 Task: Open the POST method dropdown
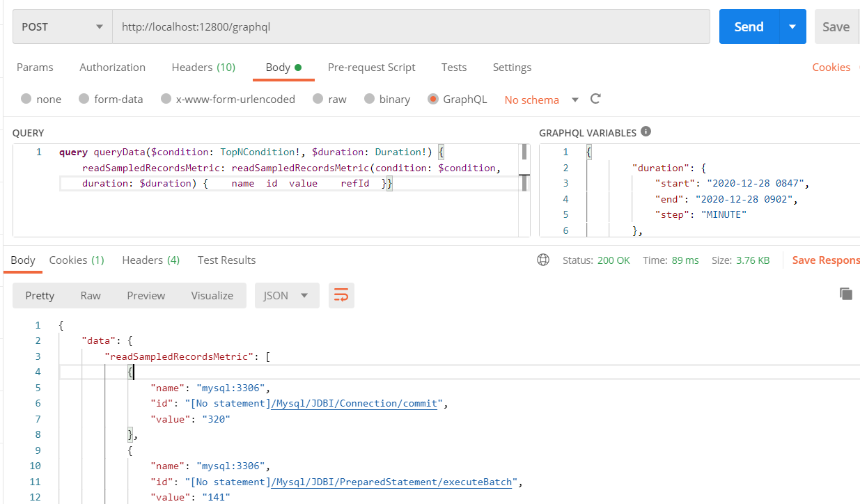pos(62,26)
